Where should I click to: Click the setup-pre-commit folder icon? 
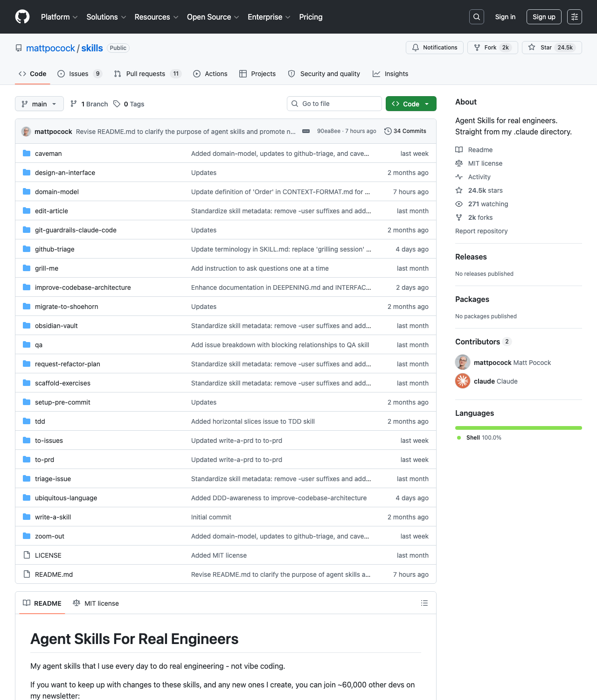(27, 402)
